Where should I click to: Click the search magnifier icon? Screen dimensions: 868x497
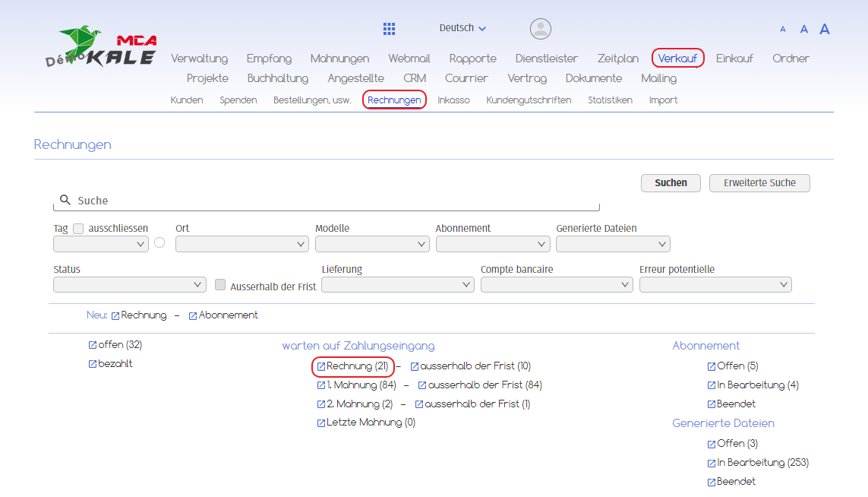pyautogui.click(x=65, y=200)
